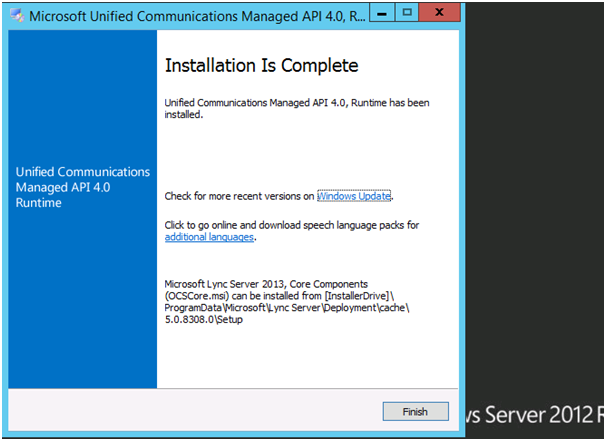Follow the additional languages link
606x441 pixels.
209,237
